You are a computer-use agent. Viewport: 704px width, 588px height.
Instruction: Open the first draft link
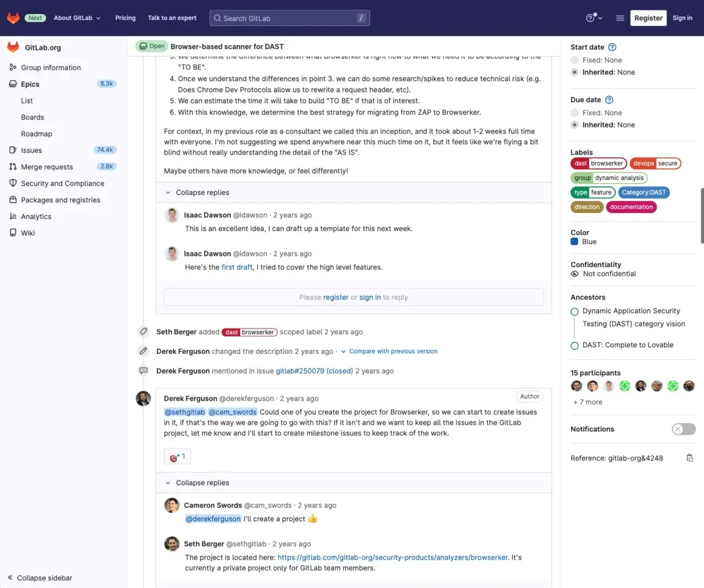click(236, 267)
